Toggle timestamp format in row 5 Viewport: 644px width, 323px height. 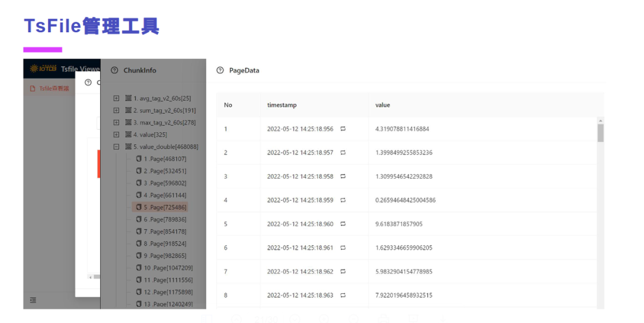[343, 224]
